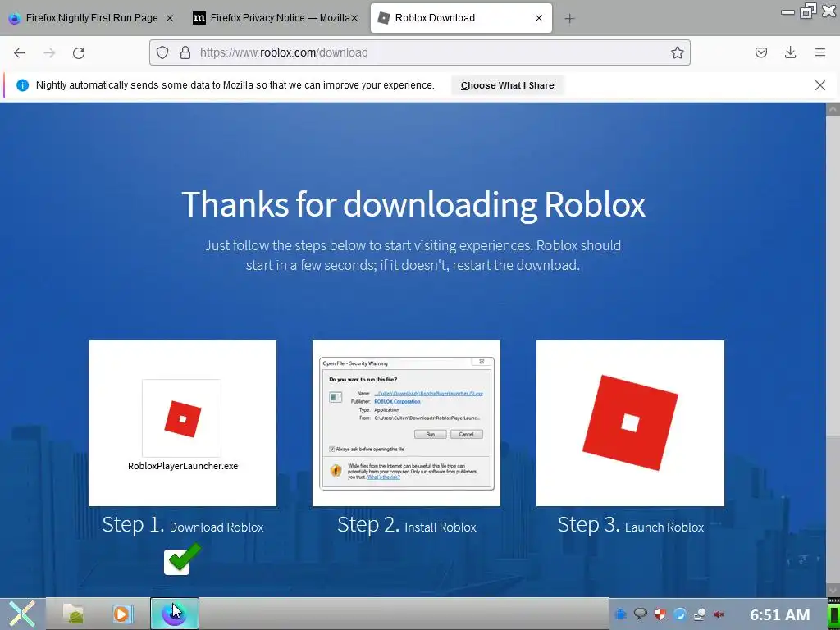Click the blue tray icon left of chat bubble
The image size is (840, 630).
(x=621, y=614)
